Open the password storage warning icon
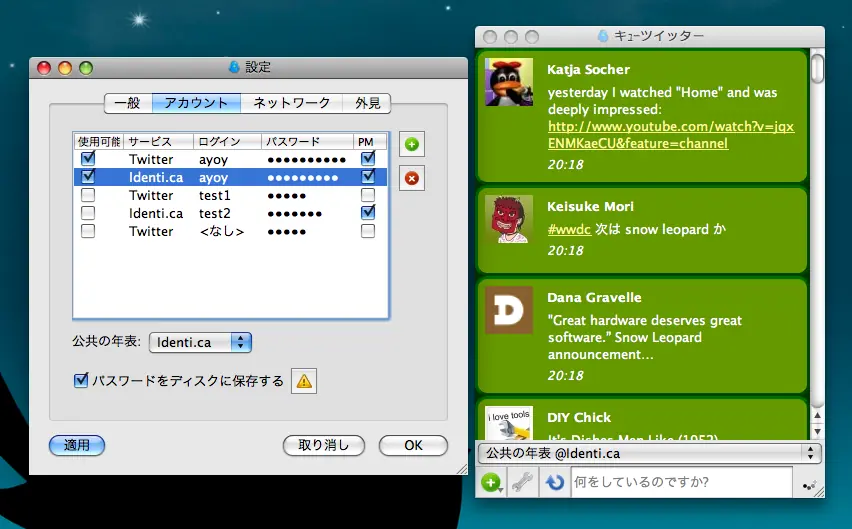This screenshot has height=529, width=852. coord(304,381)
